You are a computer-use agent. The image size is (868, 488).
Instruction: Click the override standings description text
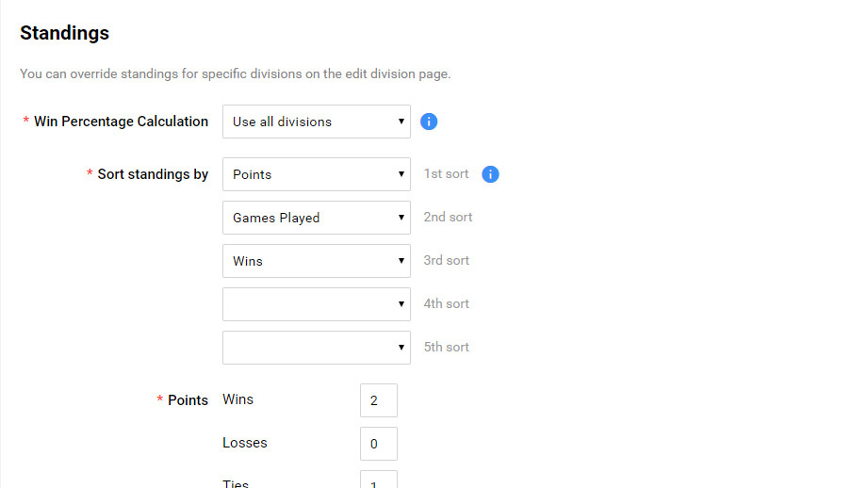click(235, 73)
